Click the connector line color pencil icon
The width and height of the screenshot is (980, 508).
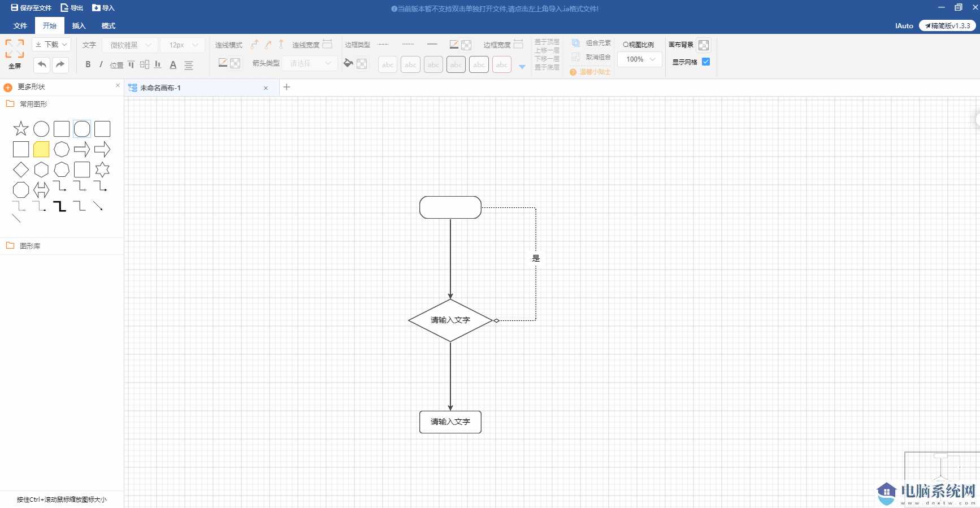223,63
